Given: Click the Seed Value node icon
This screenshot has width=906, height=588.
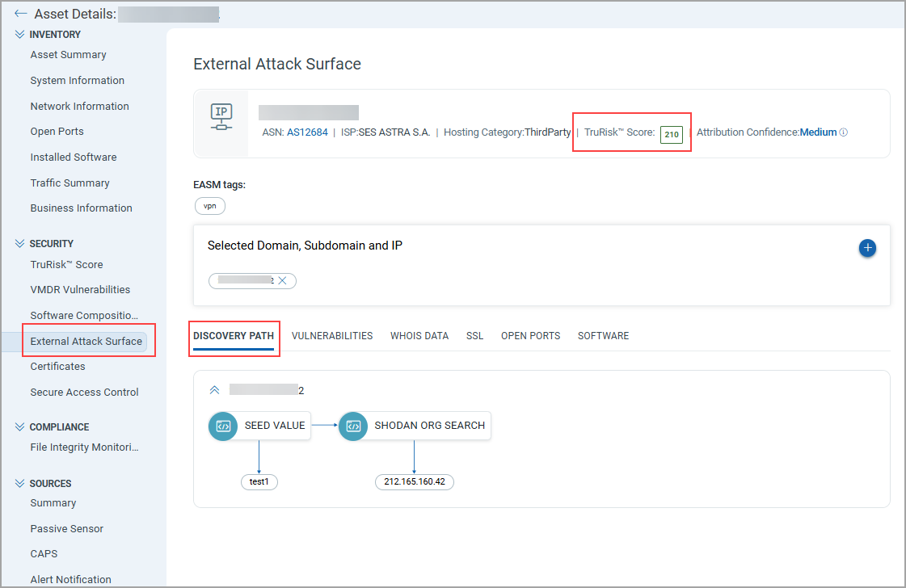Looking at the screenshot, I should pyautogui.click(x=223, y=426).
